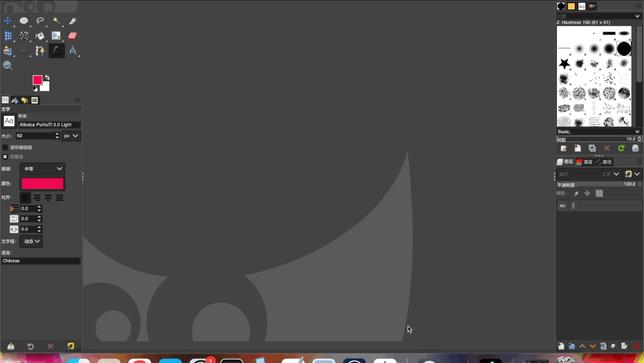Select the Move tool
Viewport: 644px width, 363px height.
pyautogui.click(x=7, y=20)
